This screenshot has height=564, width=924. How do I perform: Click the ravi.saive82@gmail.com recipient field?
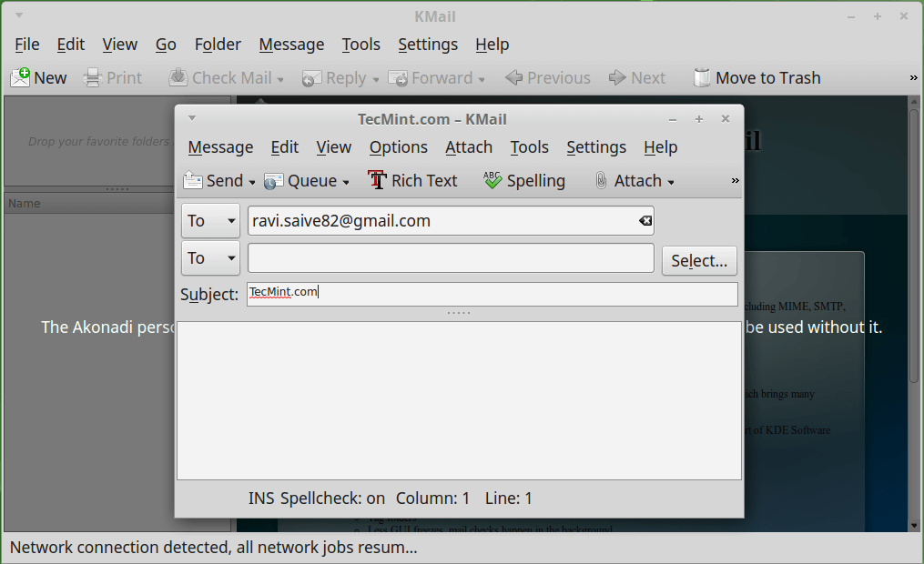(451, 221)
